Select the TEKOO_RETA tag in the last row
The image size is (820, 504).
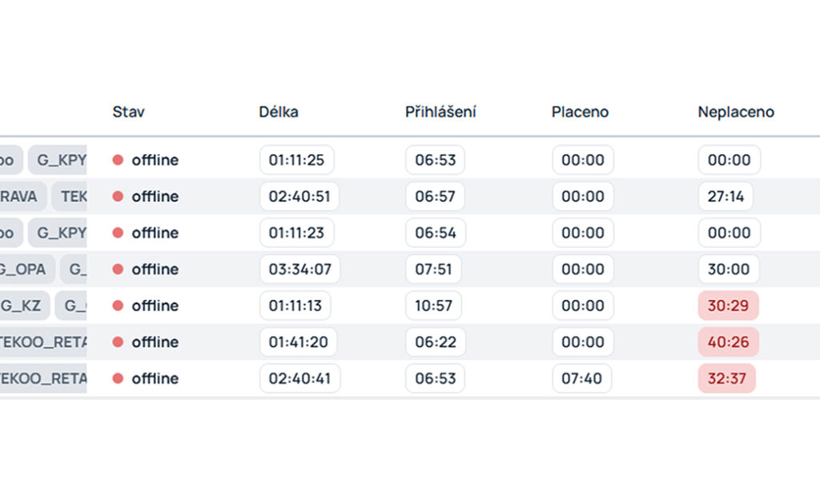43,378
